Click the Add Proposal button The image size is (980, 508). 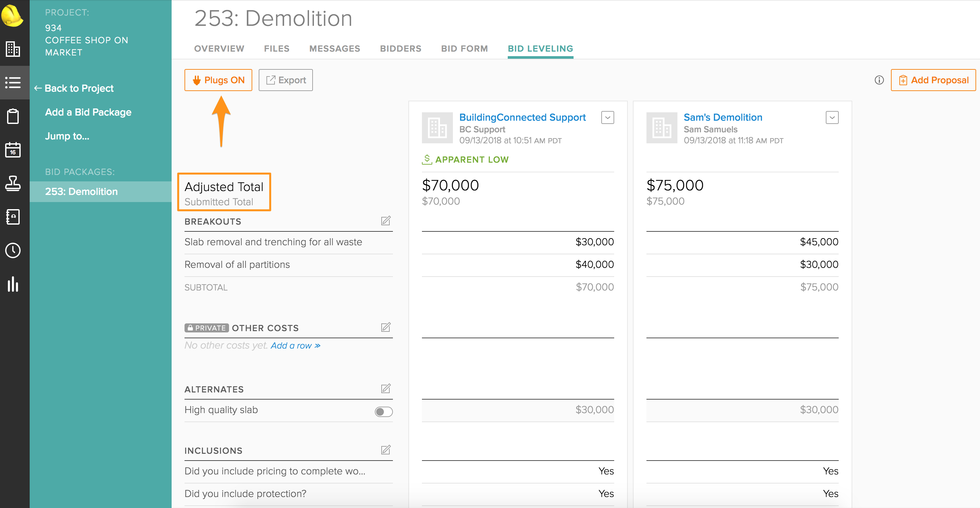click(x=933, y=80)
